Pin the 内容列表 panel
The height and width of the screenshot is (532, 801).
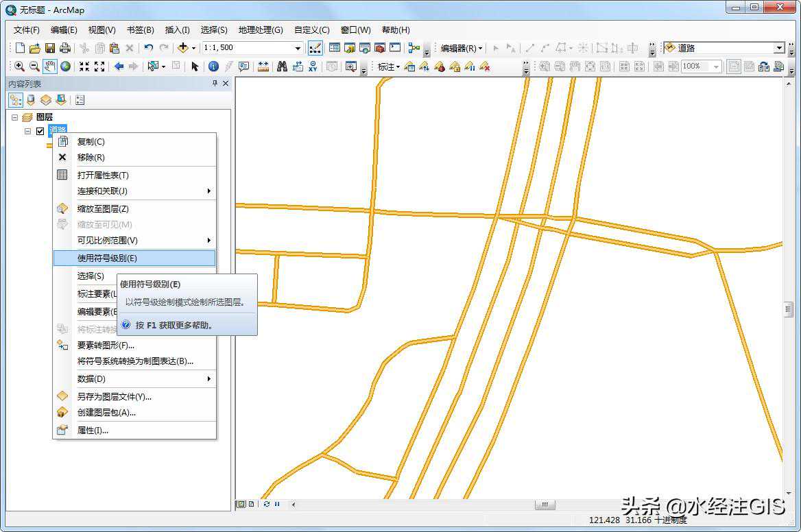tap(215, 84)
